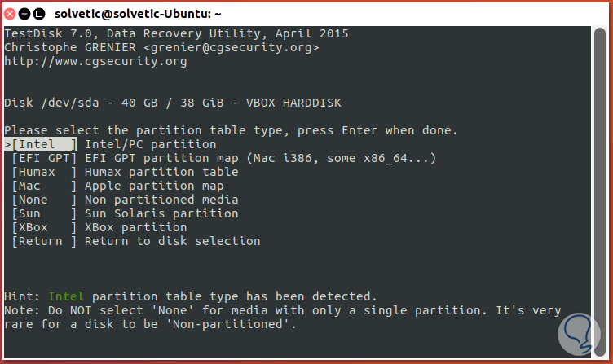This screenshot has width=613, height=364.
Task: Select the XBox partition option
Action: 44,227
